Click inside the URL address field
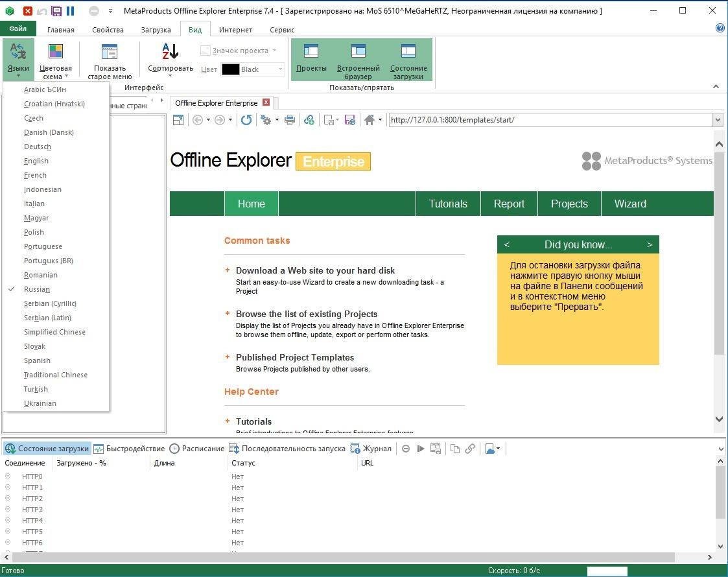Screen dimensions: 728x577 pos(550,120)
